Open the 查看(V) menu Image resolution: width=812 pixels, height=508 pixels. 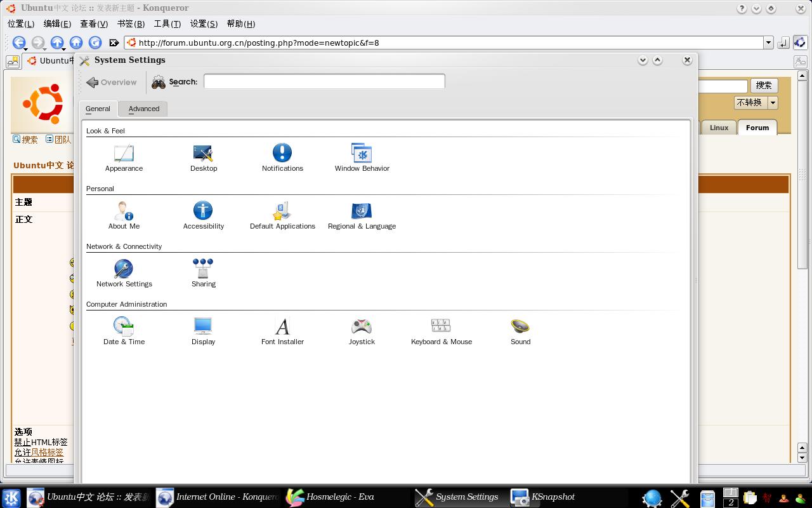point(94,23)
